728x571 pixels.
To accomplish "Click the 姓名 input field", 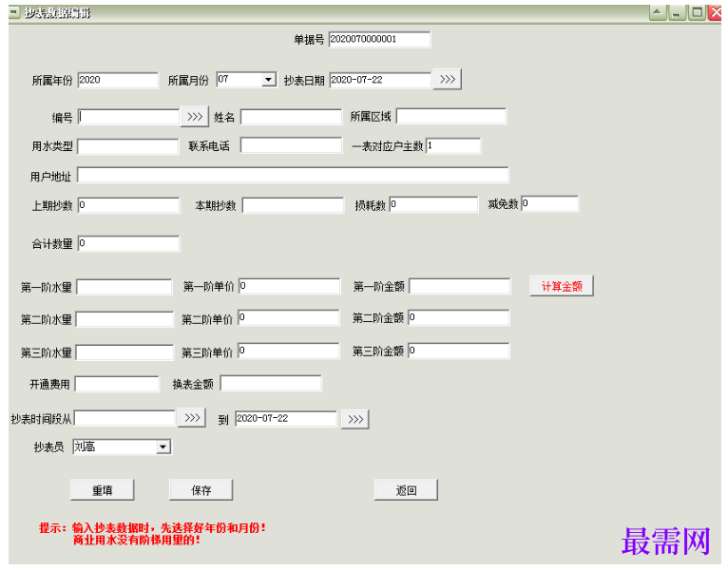I will point(291,117).
